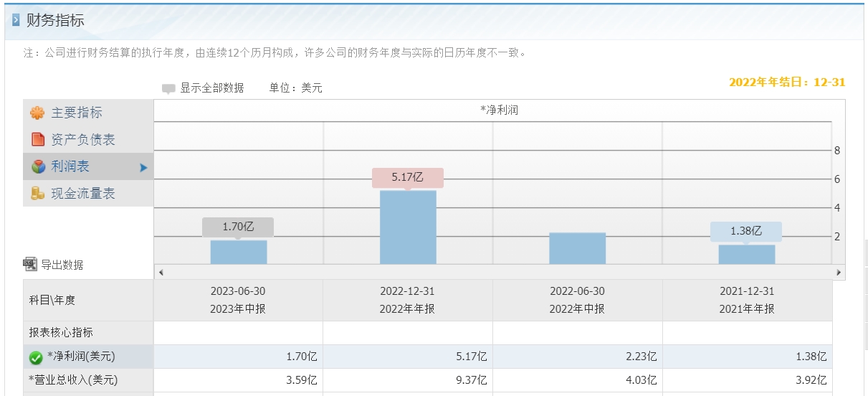Click the 主要指标 flower icon

[x=37, y=113]
